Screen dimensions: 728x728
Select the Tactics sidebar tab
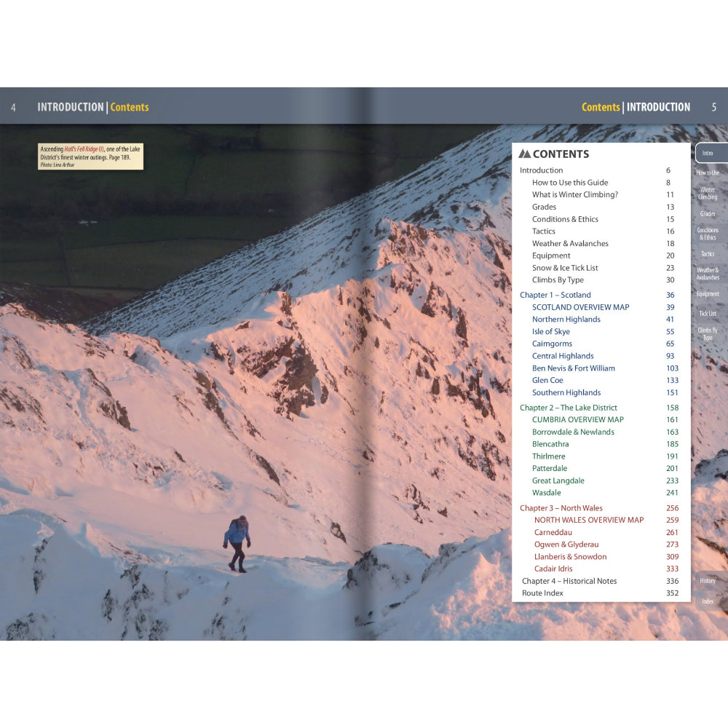pos(707,254)
